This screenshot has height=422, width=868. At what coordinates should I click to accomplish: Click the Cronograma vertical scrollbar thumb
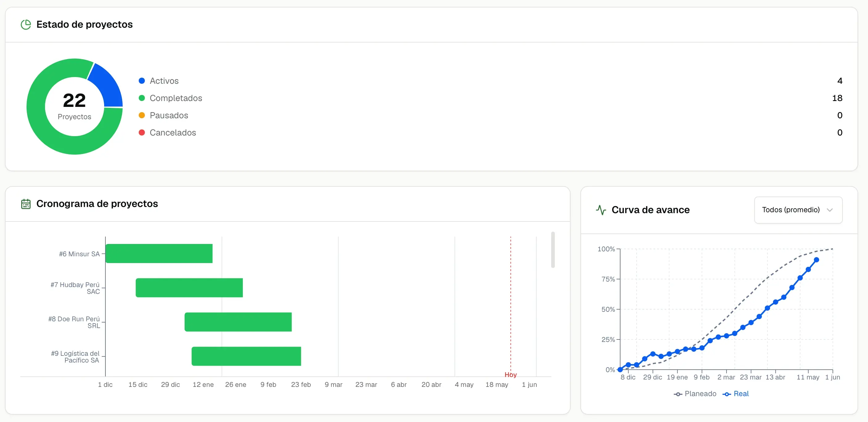(x=553, y=250)
